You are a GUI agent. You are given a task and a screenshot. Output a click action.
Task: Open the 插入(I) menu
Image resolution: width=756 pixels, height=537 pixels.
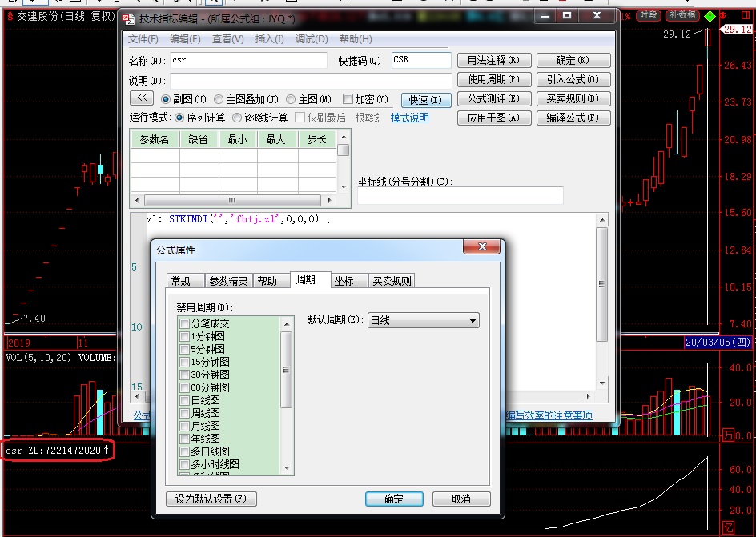coord(270,39)
